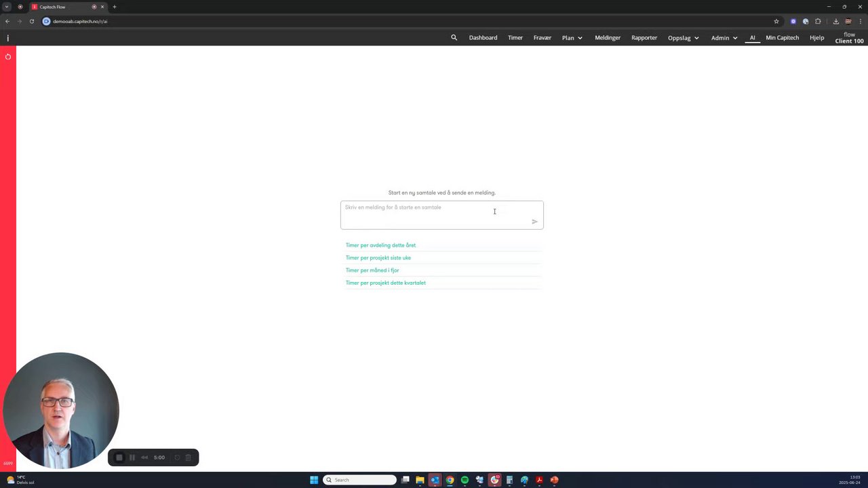Send the message with the arrow icon
This screenshot has height=488, width=868.
tap(534, 222)
